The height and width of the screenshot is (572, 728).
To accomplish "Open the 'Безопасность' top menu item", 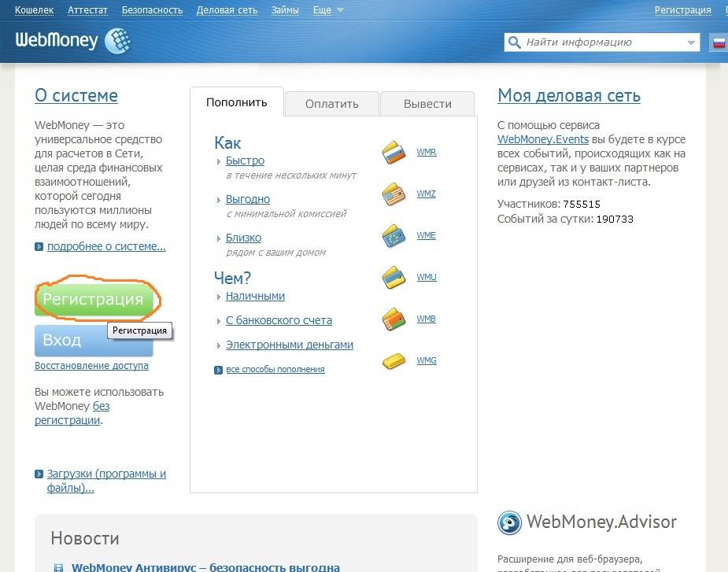I will [152, 9].
